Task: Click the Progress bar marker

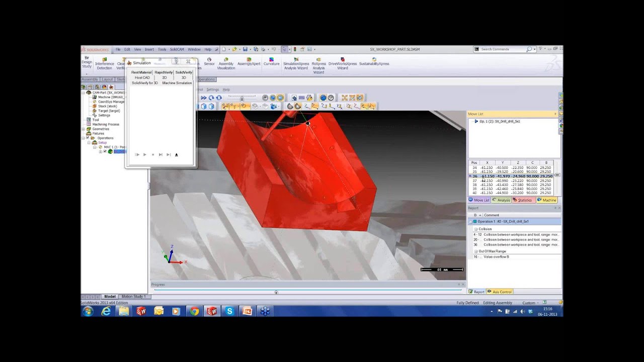Action: 276,292
